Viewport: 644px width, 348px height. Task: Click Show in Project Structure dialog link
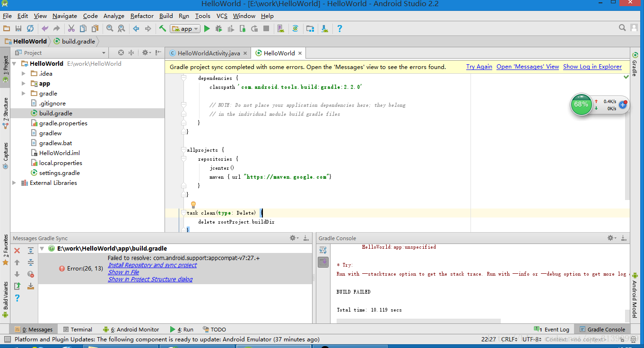[x=150, y=279]
